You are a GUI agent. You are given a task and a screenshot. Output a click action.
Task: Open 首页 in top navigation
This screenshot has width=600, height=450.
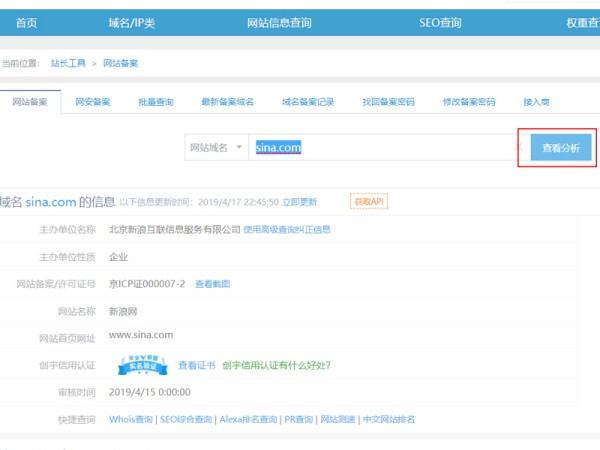(27, 22)
